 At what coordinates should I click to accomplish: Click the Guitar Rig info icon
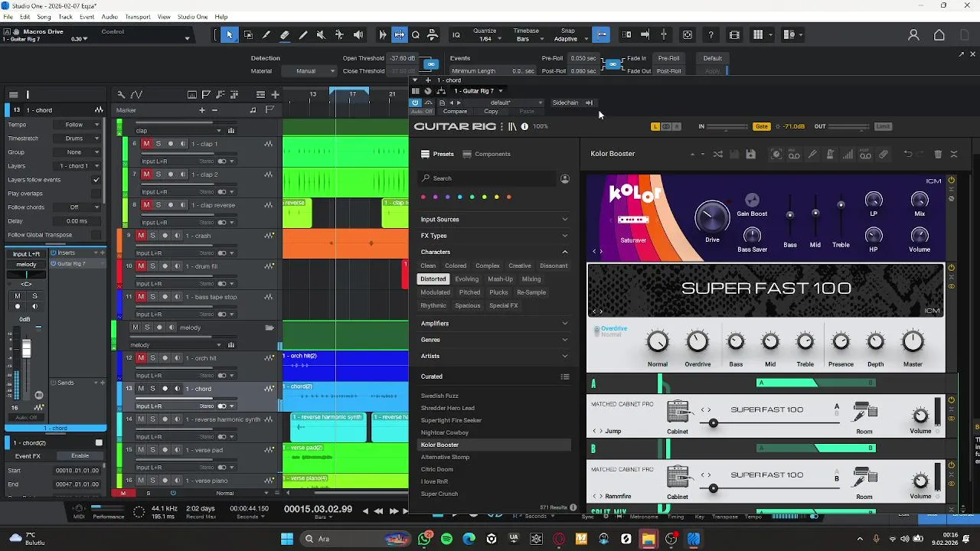(x=524, y=126)
